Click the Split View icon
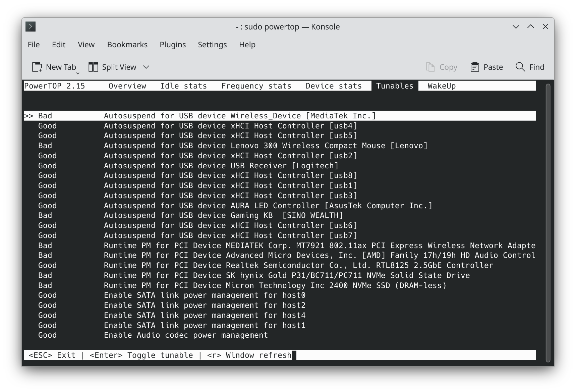The width and height of the screenshot is (576, 392). [93, 67]
